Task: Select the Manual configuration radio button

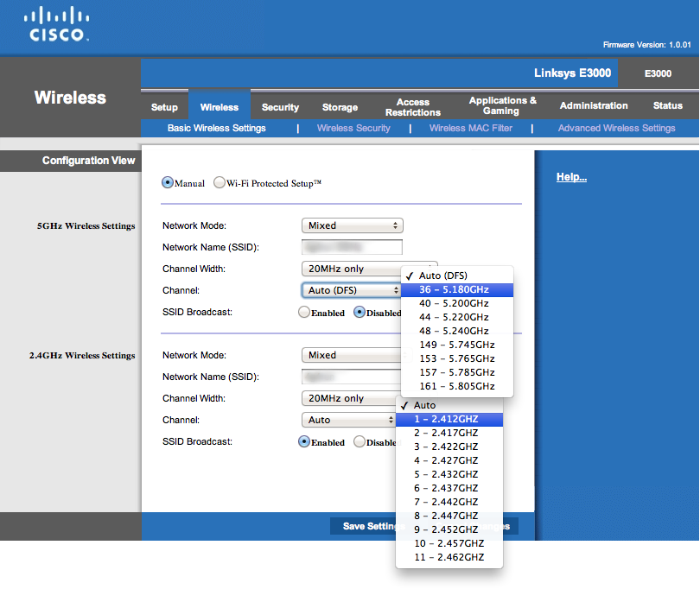Action: [x=168, y=182]
